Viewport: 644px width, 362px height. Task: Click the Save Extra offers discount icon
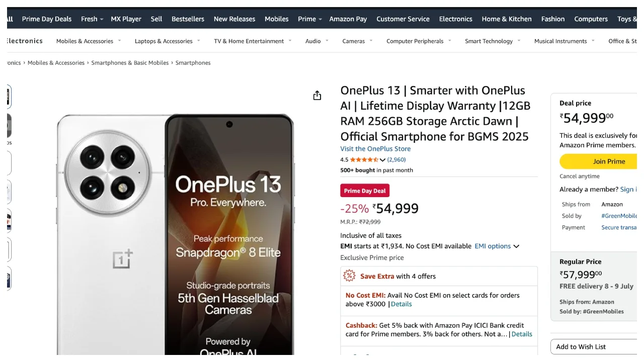tap(349, 276)
